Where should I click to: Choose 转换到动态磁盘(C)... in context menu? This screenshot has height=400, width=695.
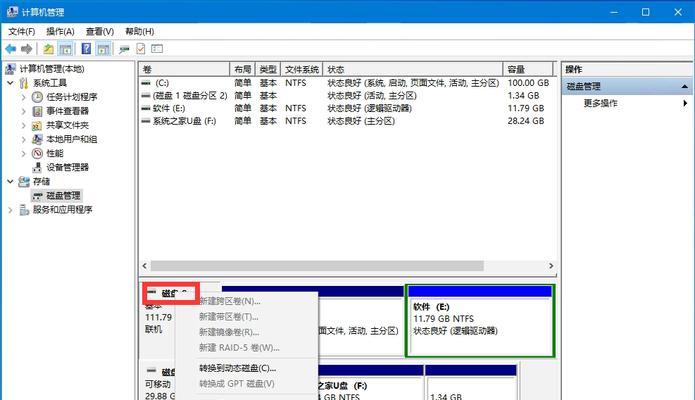pos(247,368)
